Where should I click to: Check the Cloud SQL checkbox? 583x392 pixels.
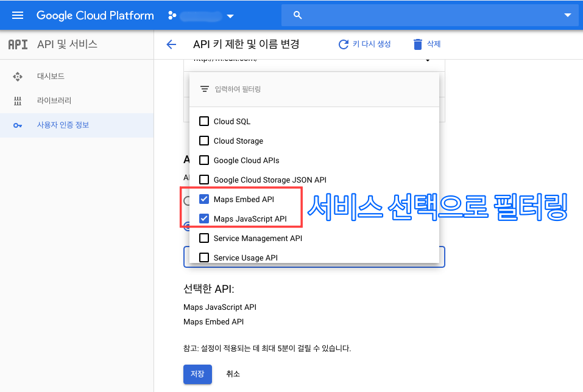(x=204, y=121)
